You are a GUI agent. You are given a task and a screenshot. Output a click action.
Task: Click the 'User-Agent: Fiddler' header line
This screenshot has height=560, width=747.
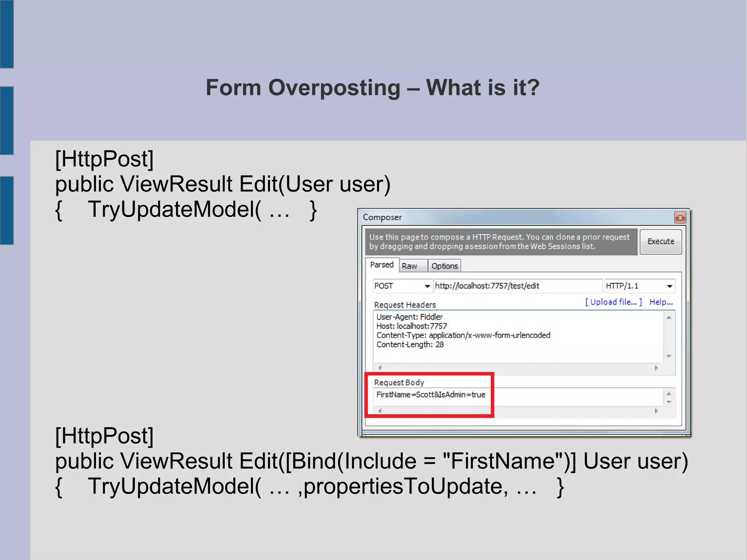[409, 317]
